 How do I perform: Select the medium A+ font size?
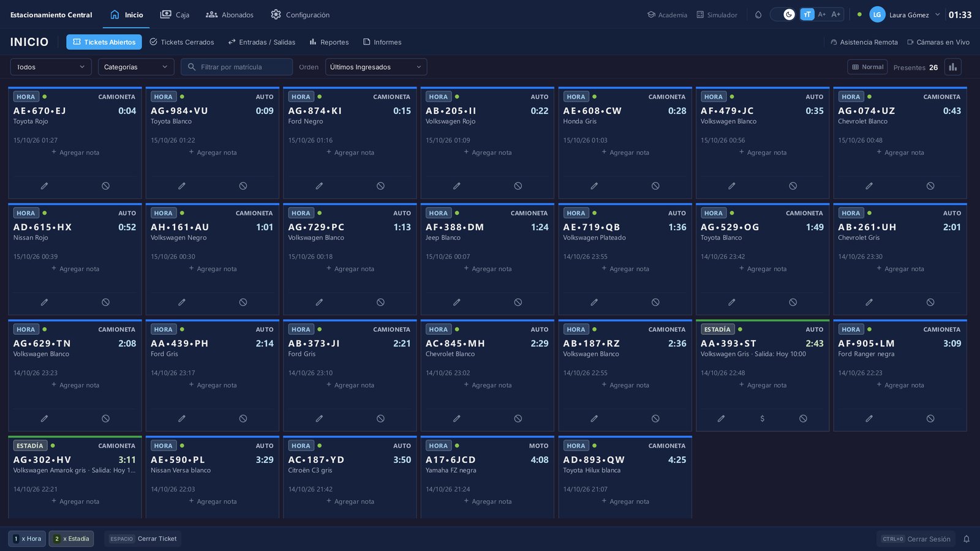pos(822,14)
